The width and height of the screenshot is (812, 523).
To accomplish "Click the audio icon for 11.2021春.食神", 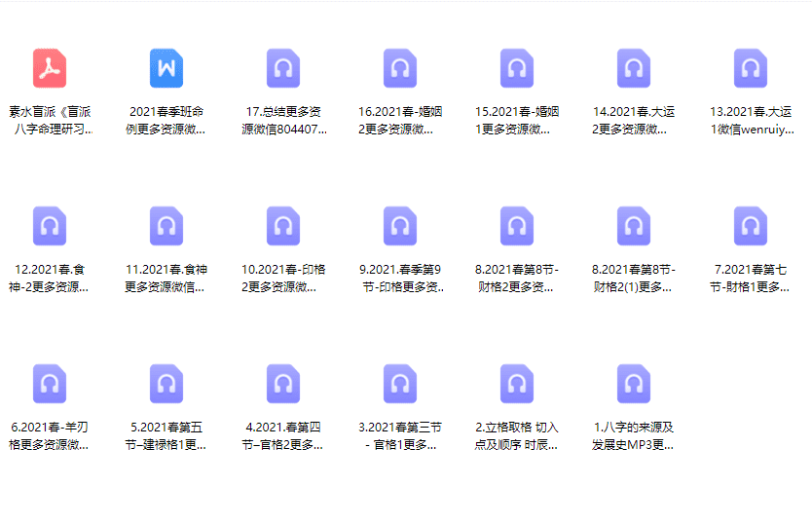I will click(166, 226).
